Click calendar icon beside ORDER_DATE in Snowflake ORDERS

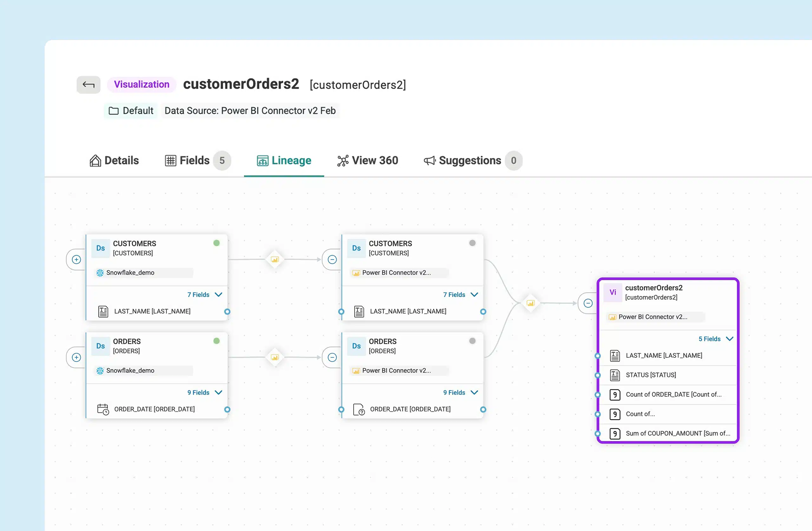[x=103, y=409]
